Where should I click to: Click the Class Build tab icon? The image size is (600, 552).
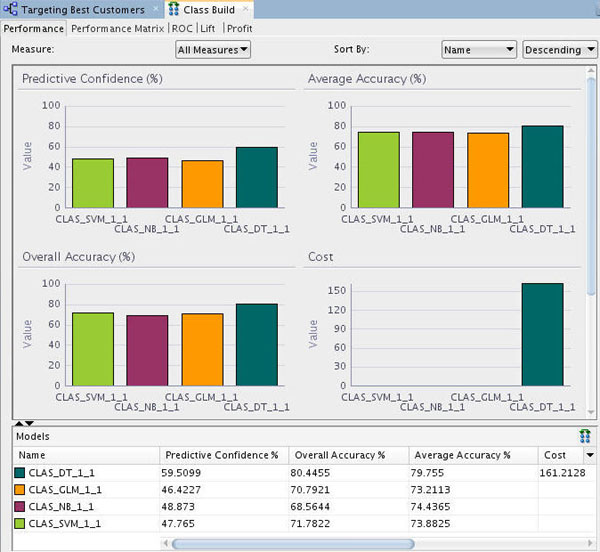coord(172,9)
